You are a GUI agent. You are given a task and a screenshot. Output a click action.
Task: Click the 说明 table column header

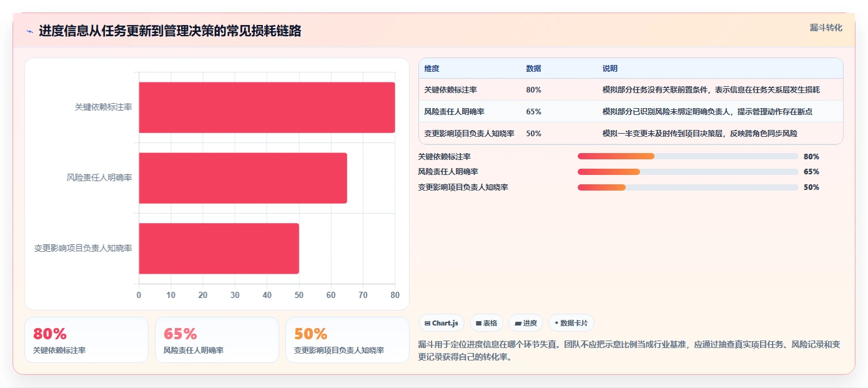coord(609,69)
